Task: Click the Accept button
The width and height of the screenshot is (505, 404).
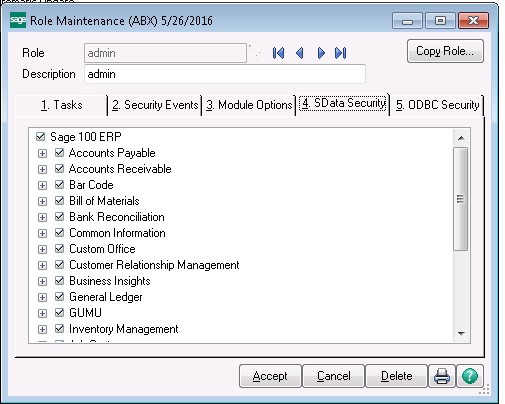Action: point(270,376)
